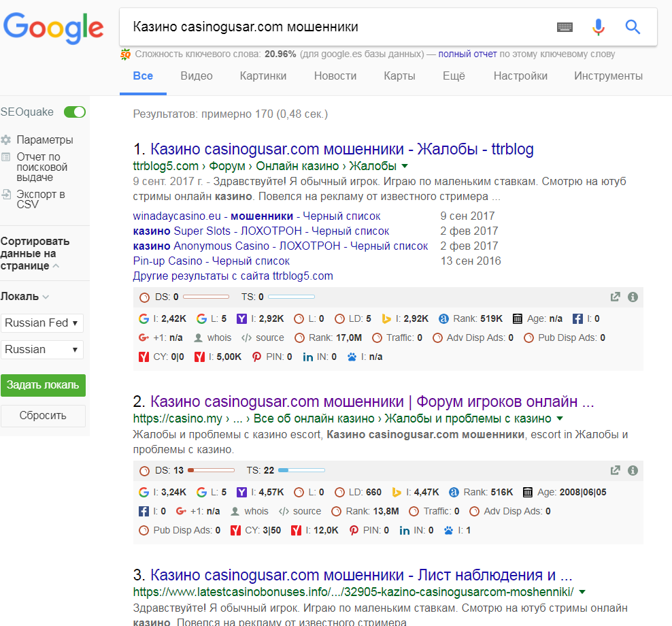Click the DS 13 progress bar
The width and height of the screenshot is (672, 626).
point(212,470)
